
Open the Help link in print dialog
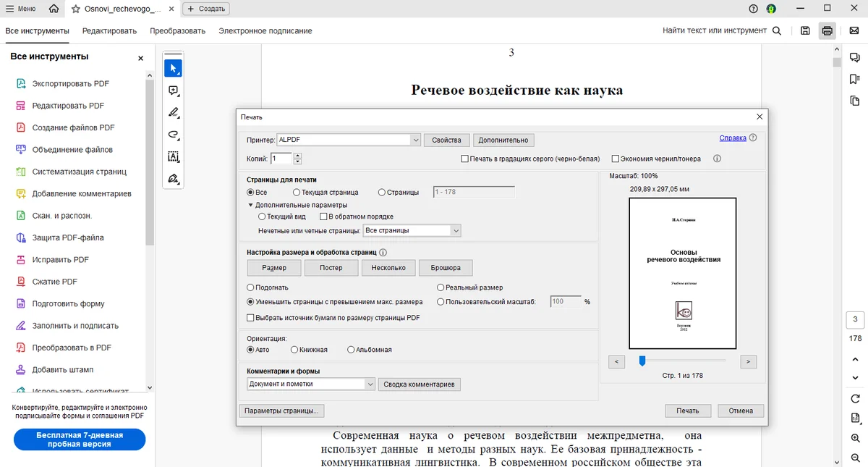tap(733, 138)
